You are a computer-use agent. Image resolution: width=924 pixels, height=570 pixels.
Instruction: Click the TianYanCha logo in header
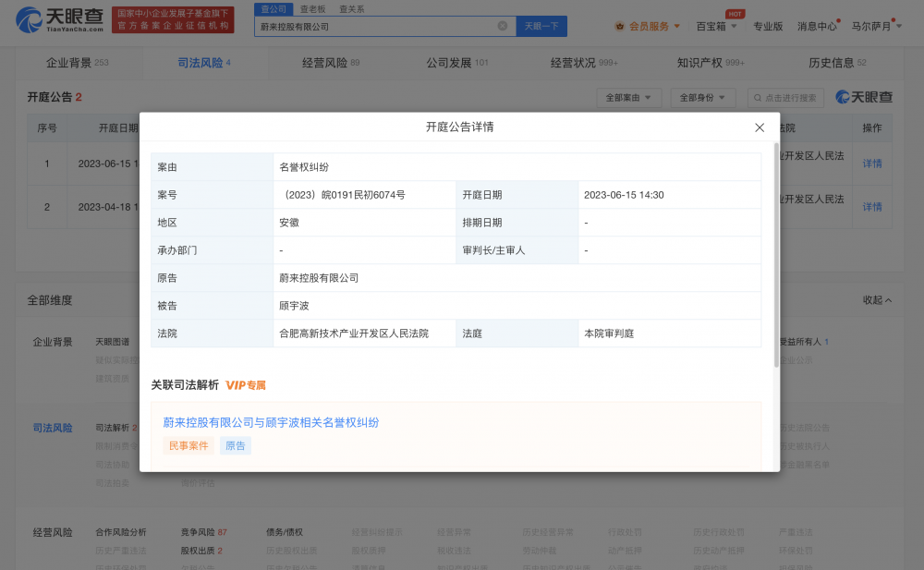click(x=59, y=20)
